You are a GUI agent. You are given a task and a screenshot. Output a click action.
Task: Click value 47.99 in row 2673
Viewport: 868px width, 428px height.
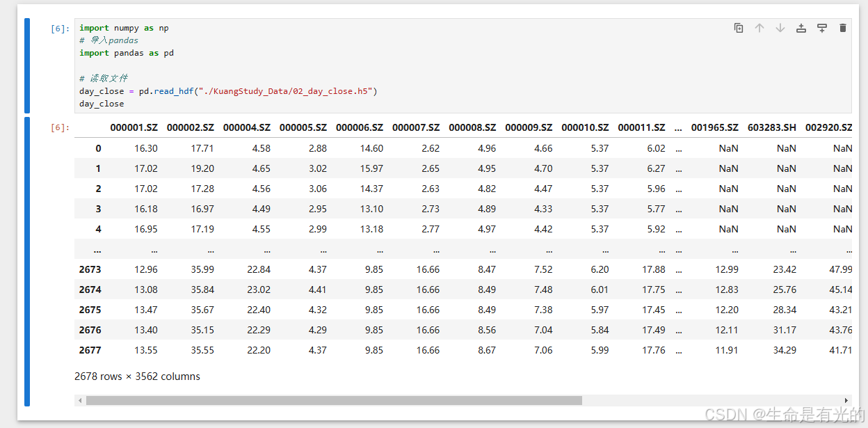(841, 269)
